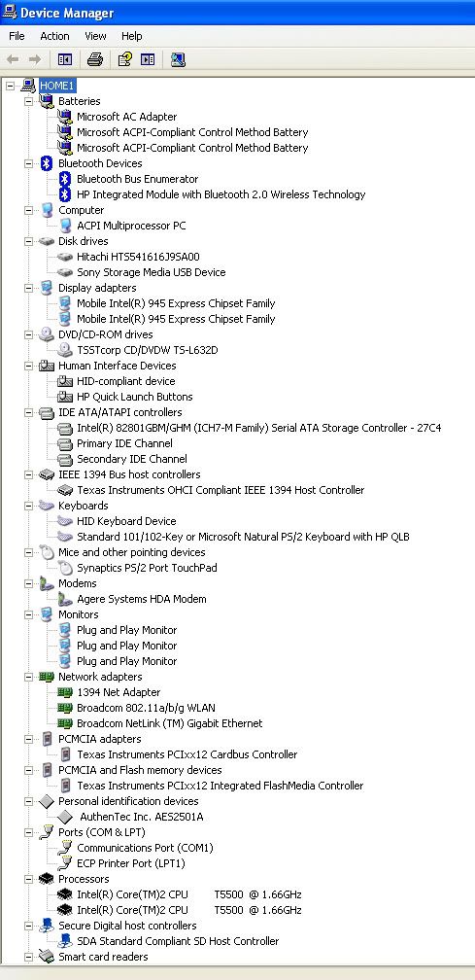The width and height of the screenshot is (475, 980).
Task: Click the Modems category icon
Action: tap(47, 583)
